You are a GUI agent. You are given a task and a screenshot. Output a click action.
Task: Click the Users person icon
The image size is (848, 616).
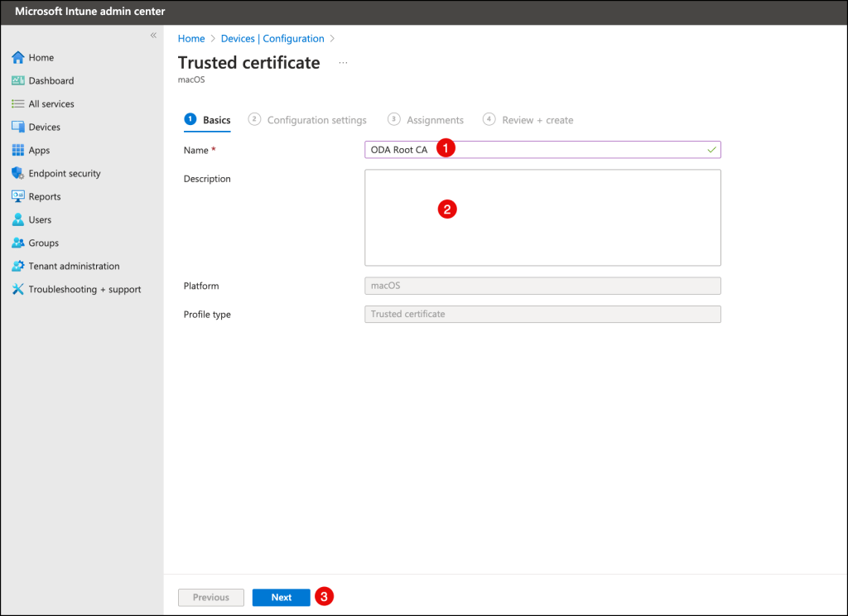pyautogui.click(x=18, y=220)
